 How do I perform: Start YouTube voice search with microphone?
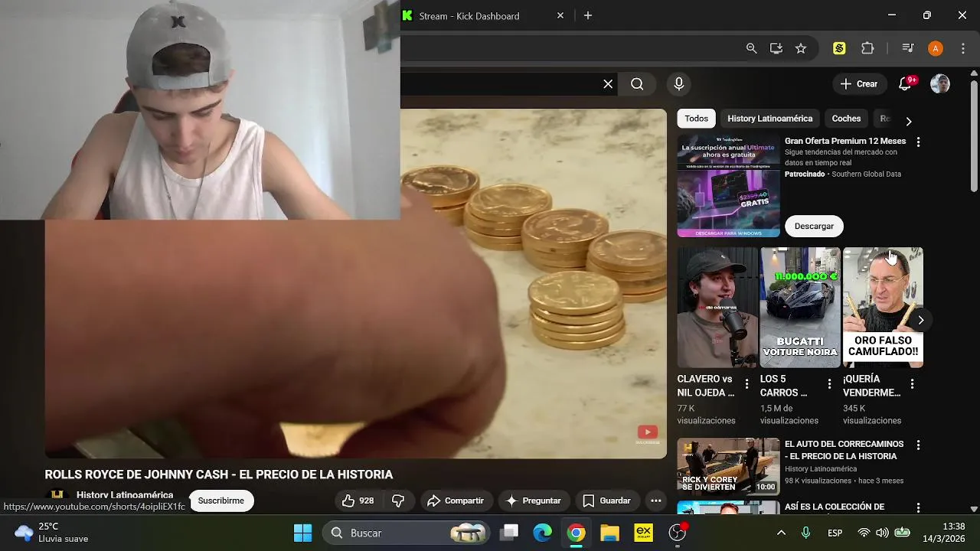[x=678, y=84]
